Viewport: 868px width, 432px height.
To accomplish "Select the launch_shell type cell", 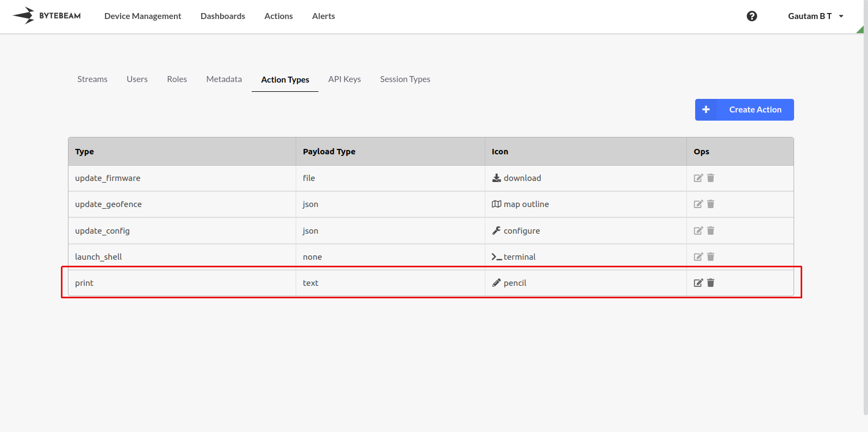I will [182, 257].
